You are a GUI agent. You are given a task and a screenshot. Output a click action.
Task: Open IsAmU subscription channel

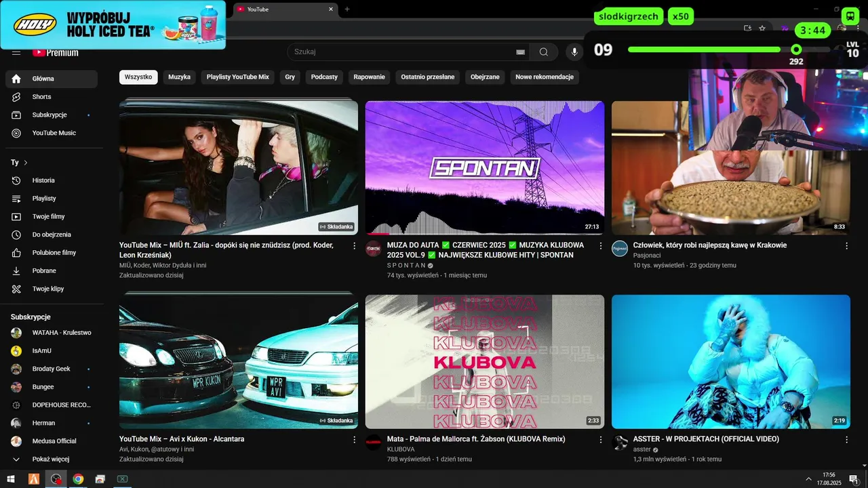pos(52,351)
